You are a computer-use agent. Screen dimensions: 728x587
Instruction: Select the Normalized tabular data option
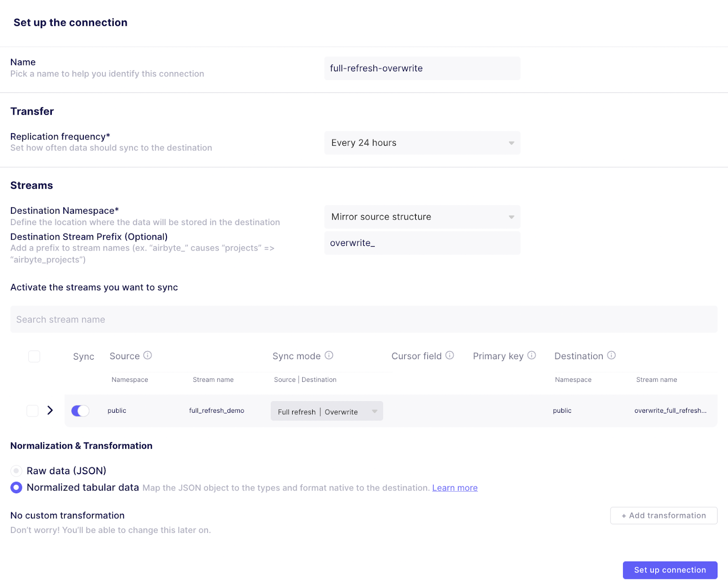[16, 487]
